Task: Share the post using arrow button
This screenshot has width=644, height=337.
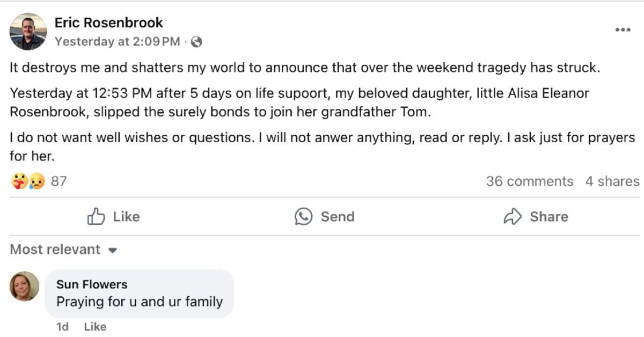Action: point(536,217)
